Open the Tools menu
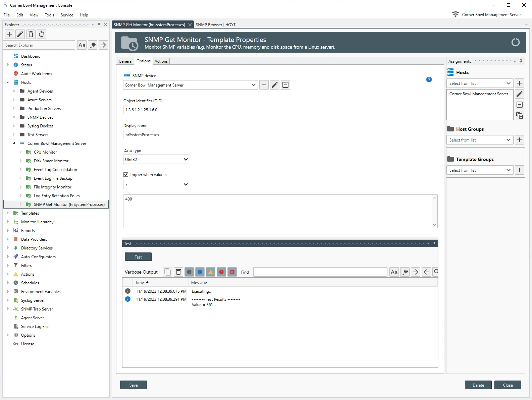The image size is (532, 400). point(49,15)
